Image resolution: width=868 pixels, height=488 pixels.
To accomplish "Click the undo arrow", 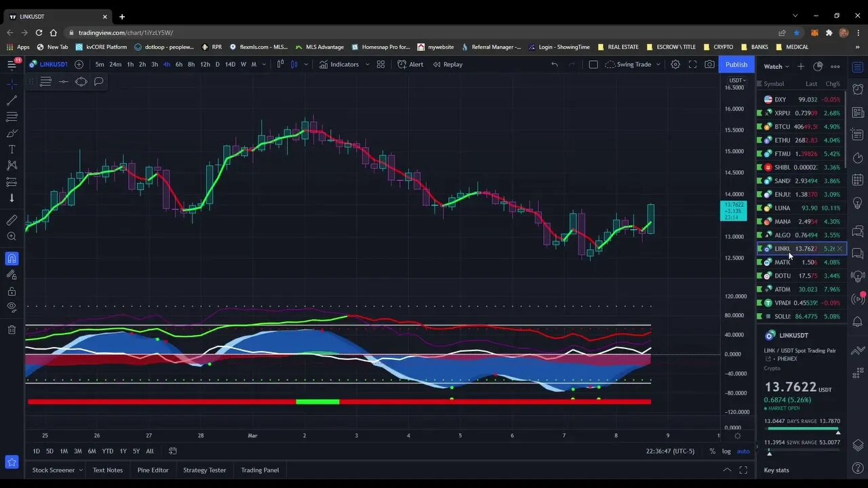I will coord(555,64).
